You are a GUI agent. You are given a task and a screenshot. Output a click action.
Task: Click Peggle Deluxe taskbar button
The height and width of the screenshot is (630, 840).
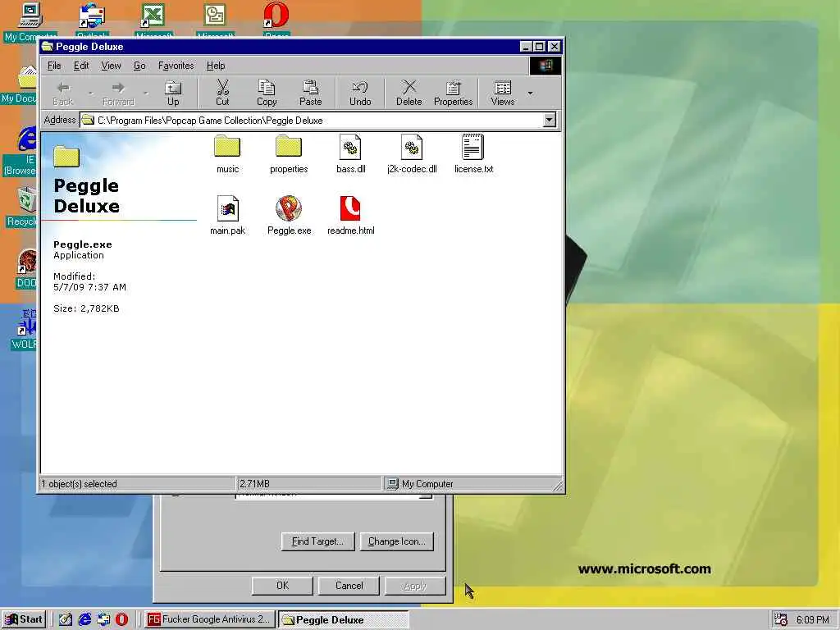(344, 619)
